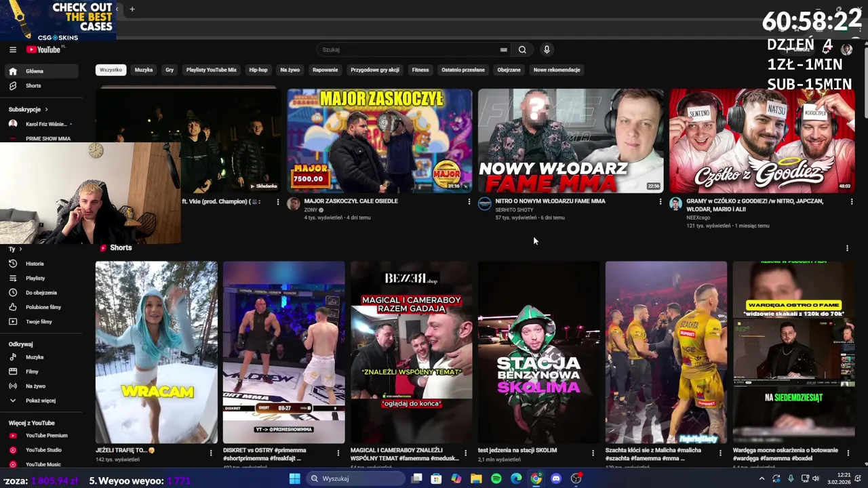
Task: Select the Na żywo filter chip
Action: tap(290, 70)
